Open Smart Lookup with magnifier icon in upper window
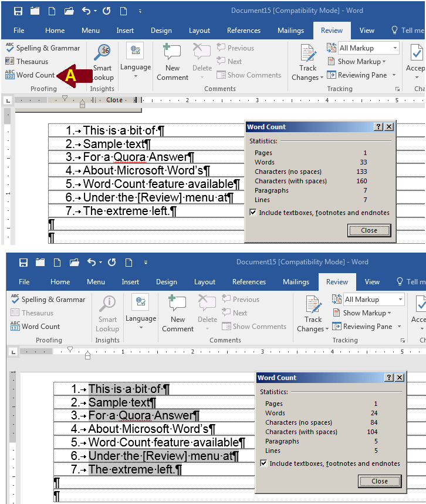This screenshot has height=504, width=426. click(x=103, y=63)
